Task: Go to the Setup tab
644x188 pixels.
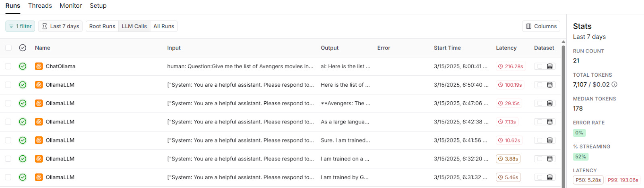Action: (x=98, y=6)
